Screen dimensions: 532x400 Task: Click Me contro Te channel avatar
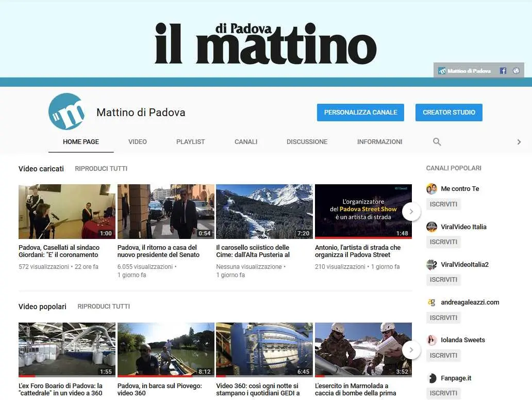431,189
